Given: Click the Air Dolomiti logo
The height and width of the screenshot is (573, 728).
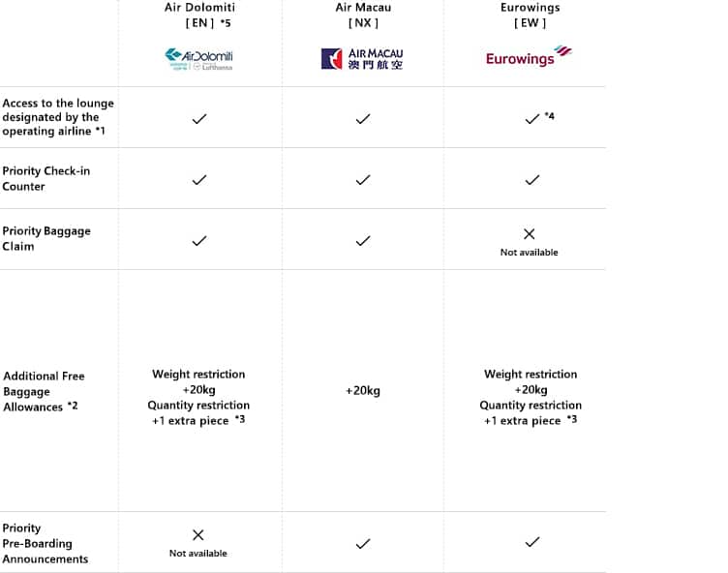Looking at the screenshot, I should point(198,60).
